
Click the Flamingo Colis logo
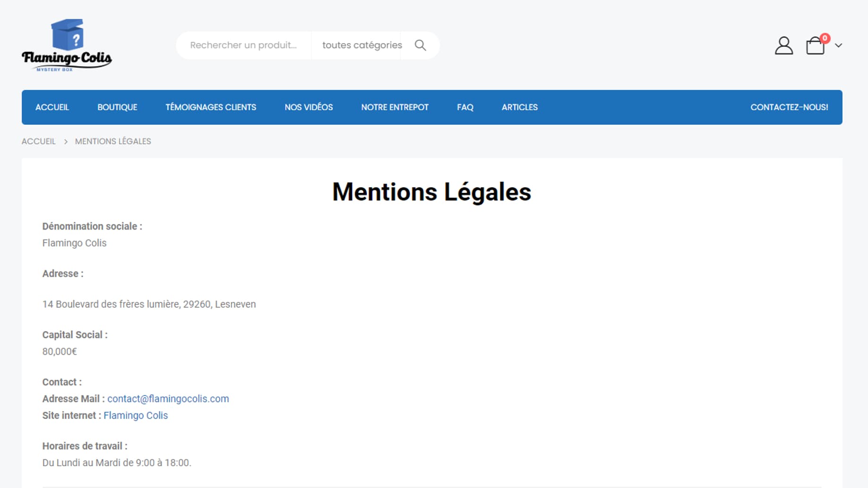click(67, 45)
